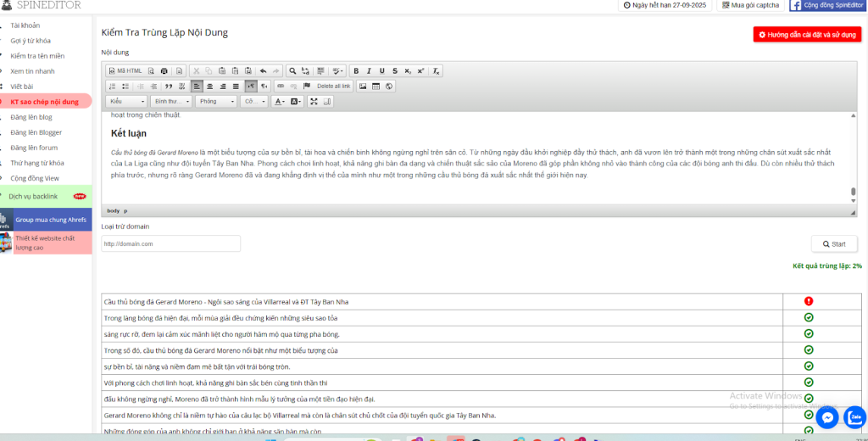Expand the Phông font dropdown
Screen dimensions: 868x441
click(215, 102)
